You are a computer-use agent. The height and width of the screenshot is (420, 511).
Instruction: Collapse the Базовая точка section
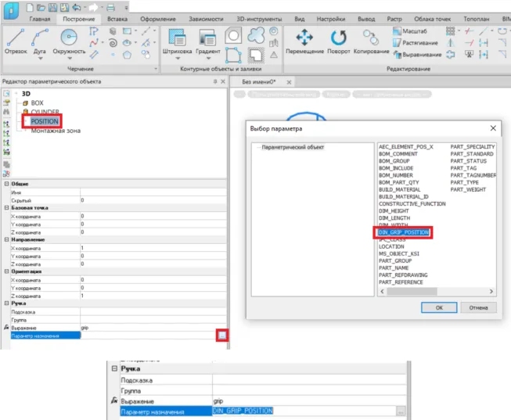pyautogui.click(x=6, y=207)
